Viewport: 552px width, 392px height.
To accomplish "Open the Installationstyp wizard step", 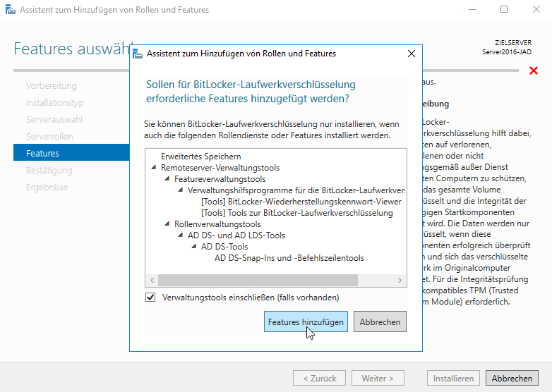I will pos(55,103).
